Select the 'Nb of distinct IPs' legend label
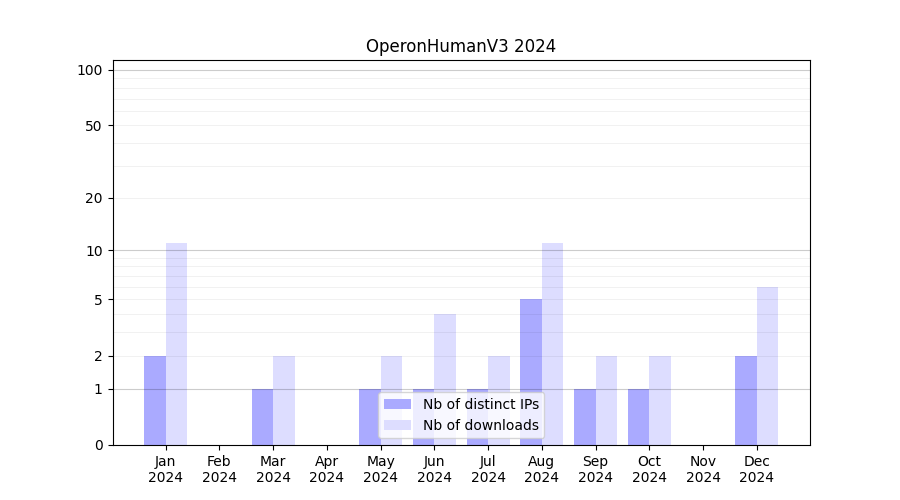The image size is (900, 500). [480, 404]
